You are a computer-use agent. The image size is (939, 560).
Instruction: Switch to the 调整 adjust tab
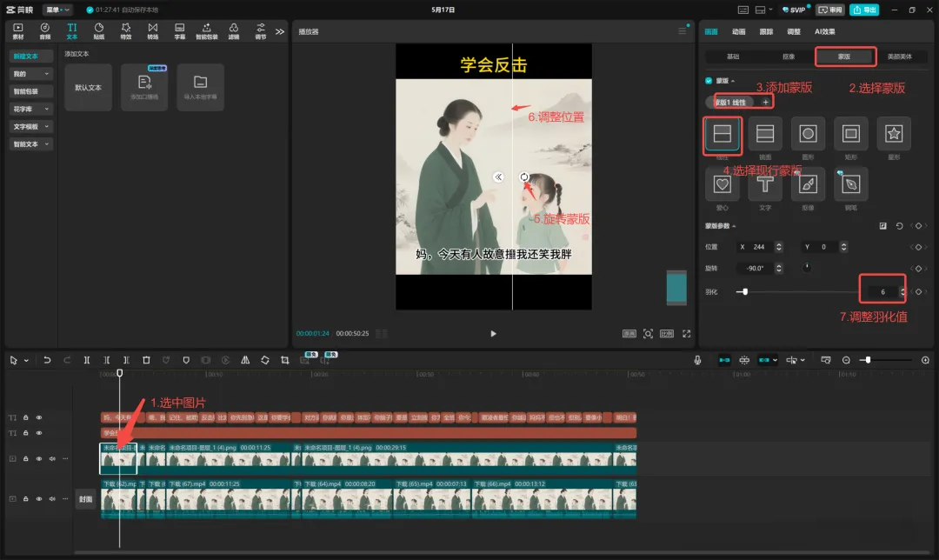point(794,32)
